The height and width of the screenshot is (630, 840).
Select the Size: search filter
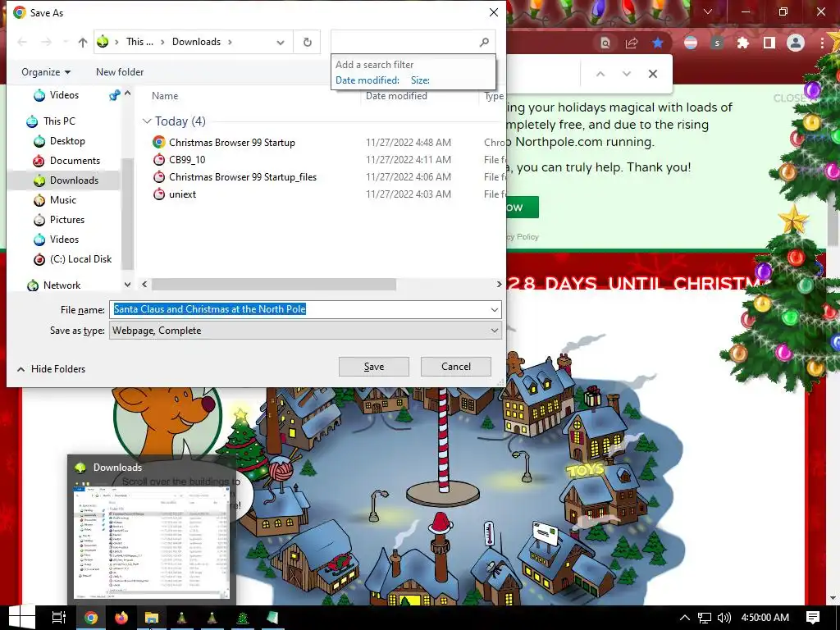[420, 80]
